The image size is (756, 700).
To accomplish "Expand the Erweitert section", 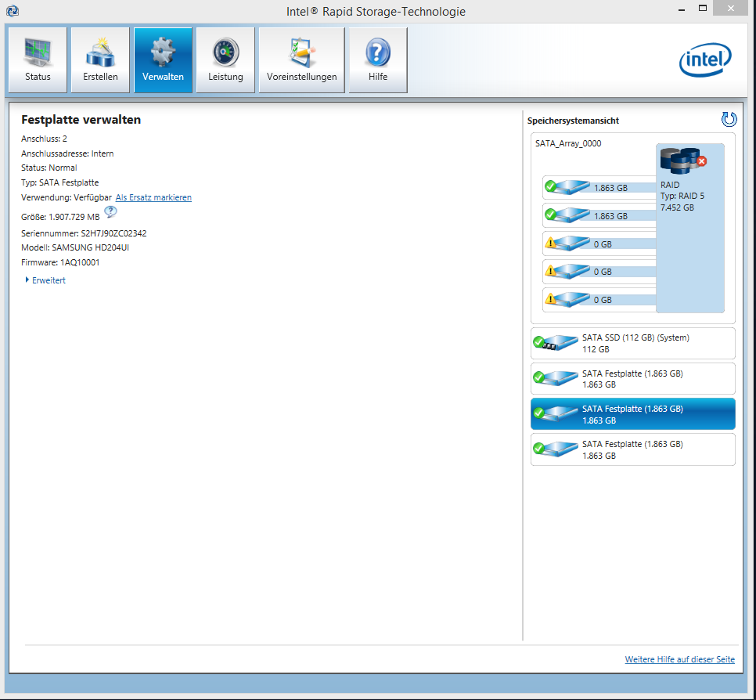I will coord(45,280).
